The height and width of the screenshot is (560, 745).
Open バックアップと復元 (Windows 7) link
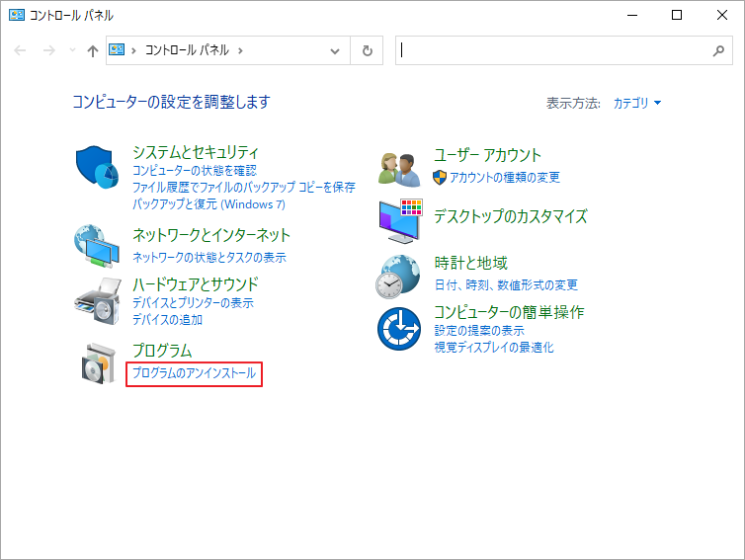208,204
